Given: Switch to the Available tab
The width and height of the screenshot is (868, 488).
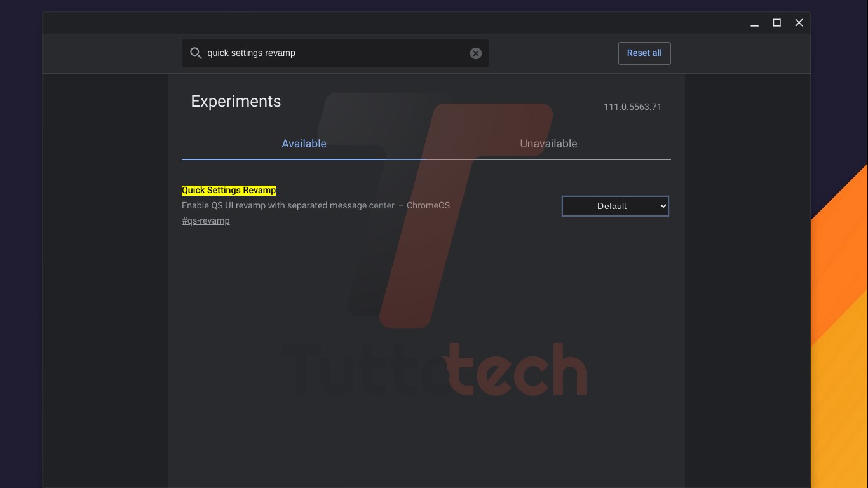Looking at the screenshot, I should tap(304, 144).
